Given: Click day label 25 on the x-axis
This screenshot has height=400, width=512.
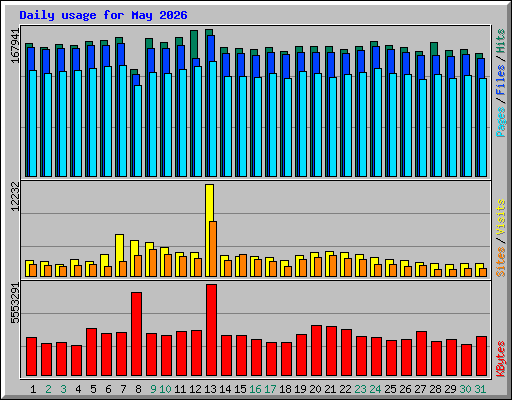Looking at the screenshot, I should pos(390,389).
